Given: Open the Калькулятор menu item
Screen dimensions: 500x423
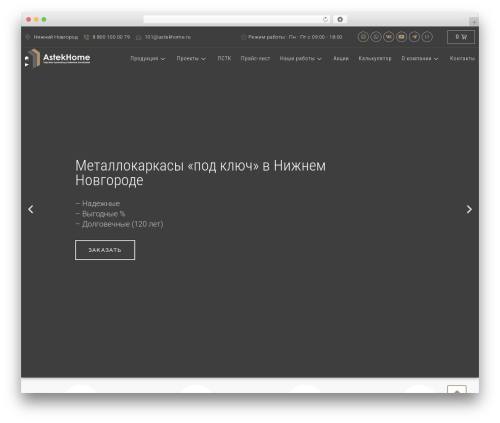Looking at the screenshot, I should tap(375, 58).
